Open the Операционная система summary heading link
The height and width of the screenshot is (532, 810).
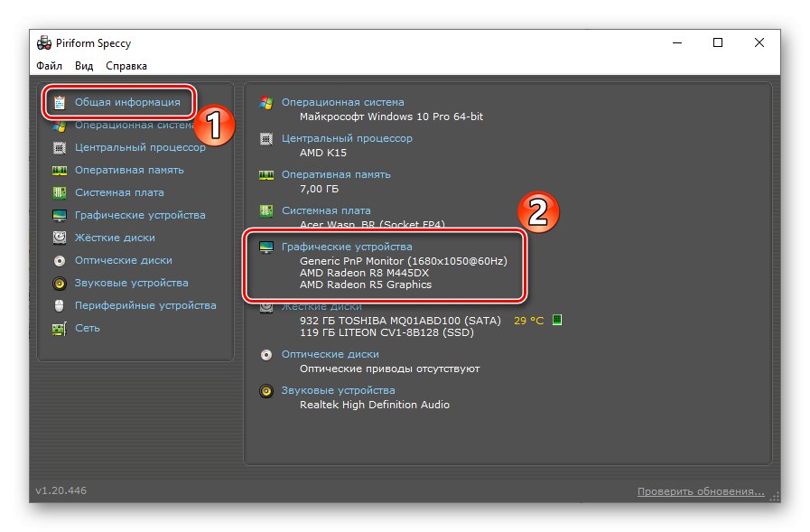pyautogui.click(x=342, y=102)
